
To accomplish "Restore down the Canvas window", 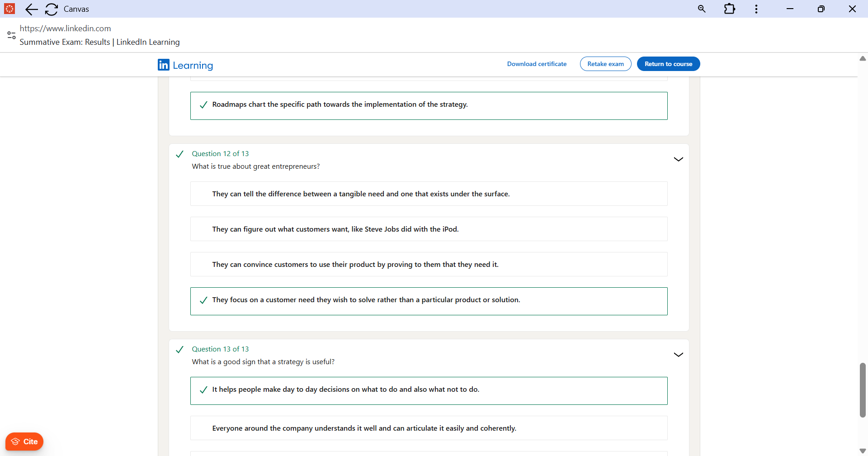I will [821, 9].
